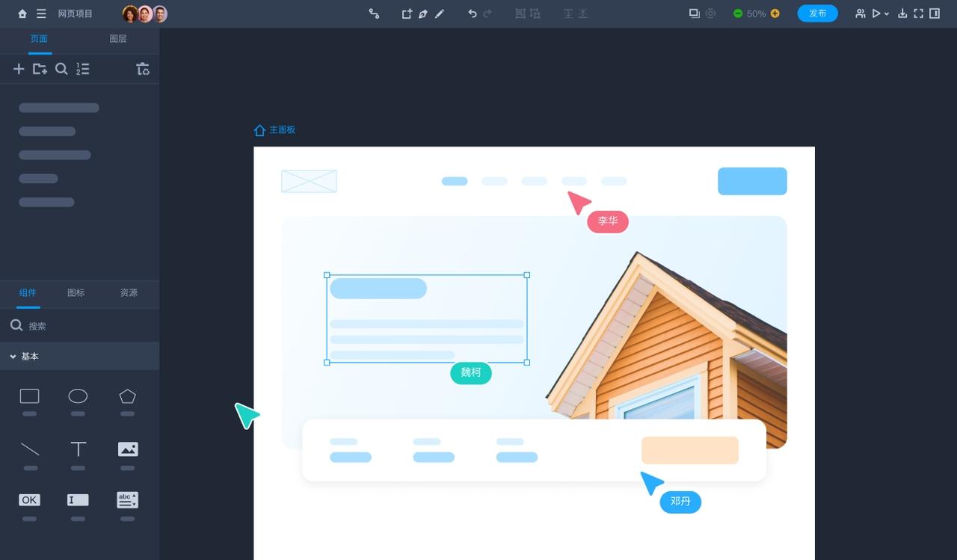Screen dimensions: 957x560
Task: Click the blue 发布 button
Action: click(x=817, y=13)
